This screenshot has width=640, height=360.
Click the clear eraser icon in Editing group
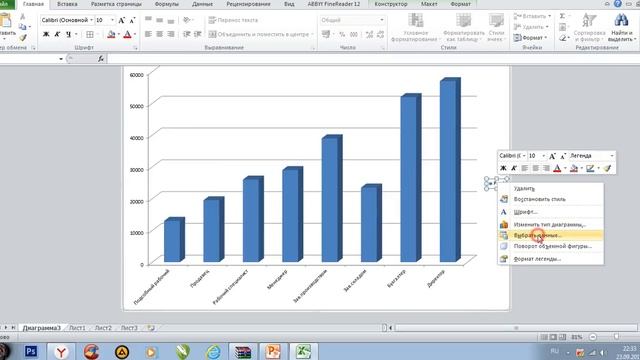563,38
